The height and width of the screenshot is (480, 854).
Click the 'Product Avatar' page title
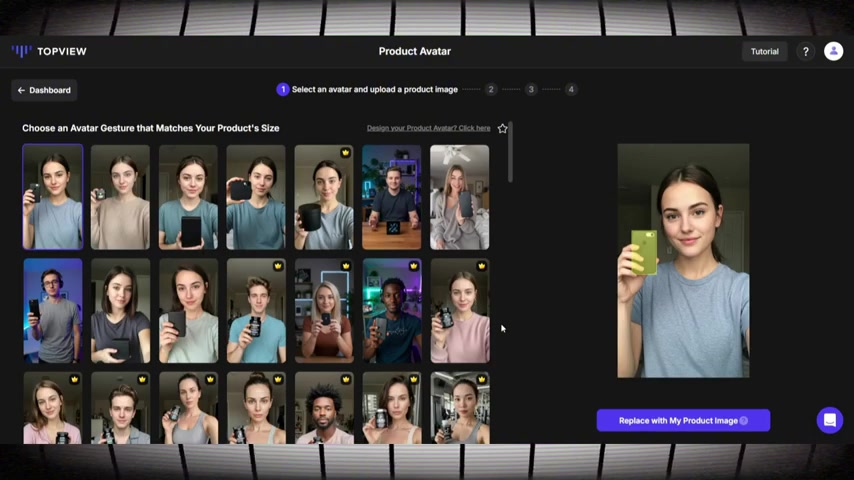(x=414, y=51)
